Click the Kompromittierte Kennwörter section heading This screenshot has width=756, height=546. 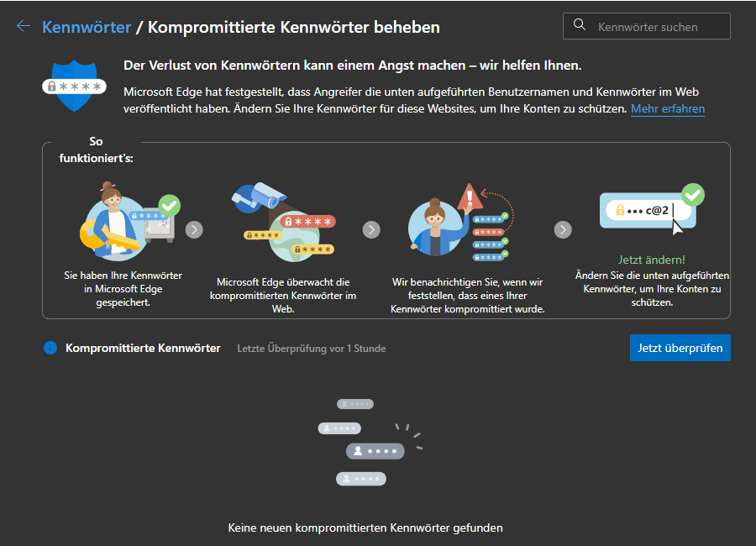tap(143, 348)
